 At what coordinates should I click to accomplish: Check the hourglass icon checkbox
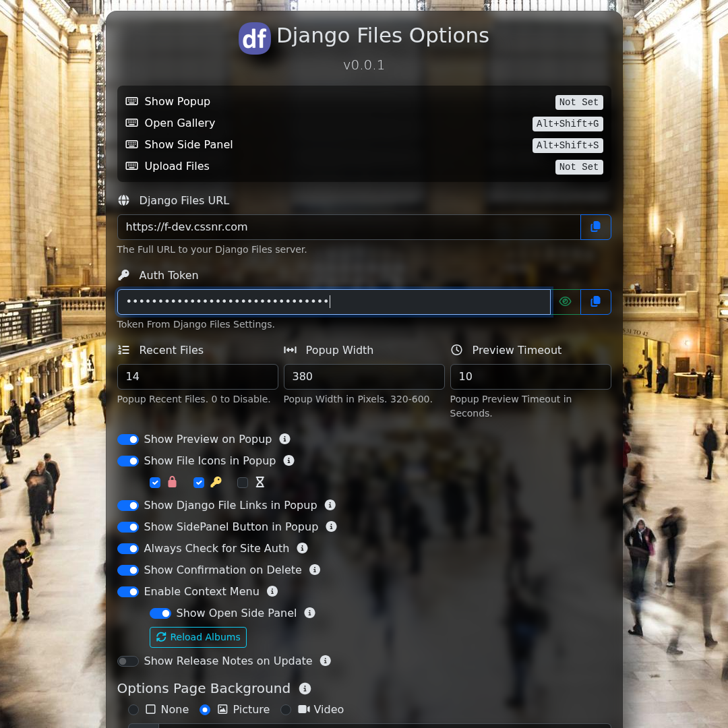point(243,483)
